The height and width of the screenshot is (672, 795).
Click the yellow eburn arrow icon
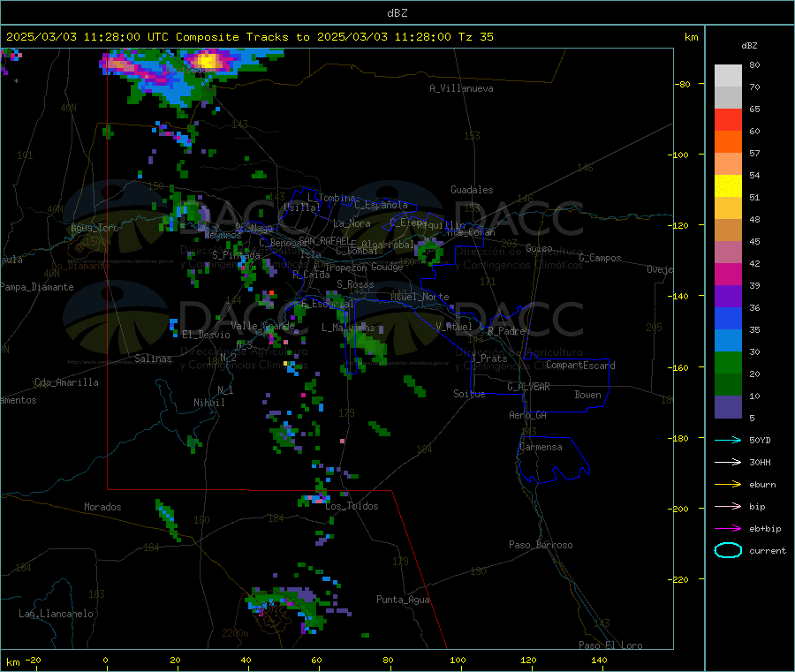click(x=728, y=485)
